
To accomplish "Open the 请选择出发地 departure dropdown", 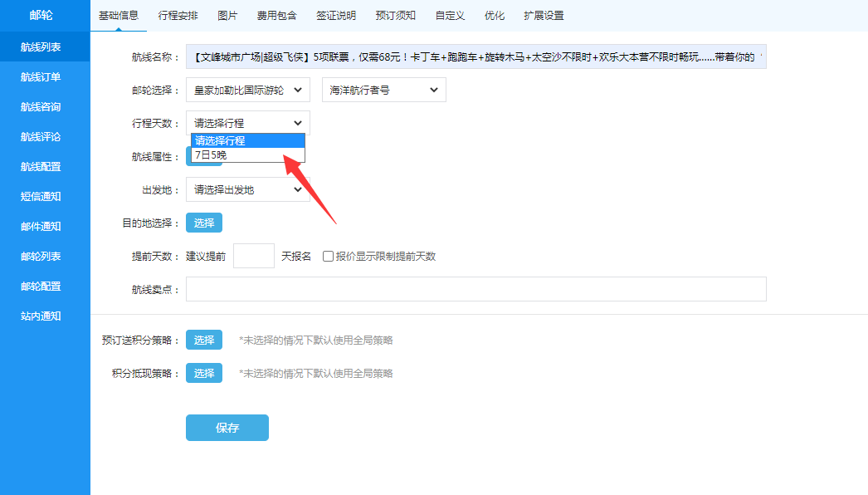I will click(247, 189).
